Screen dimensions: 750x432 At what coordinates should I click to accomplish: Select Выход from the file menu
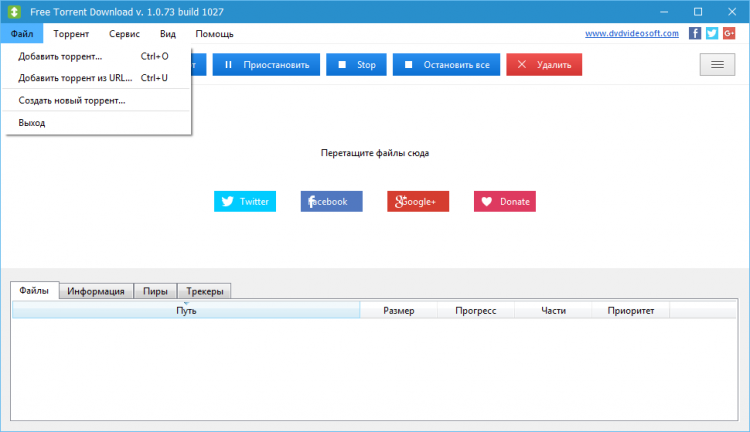(x=97, y=123)
